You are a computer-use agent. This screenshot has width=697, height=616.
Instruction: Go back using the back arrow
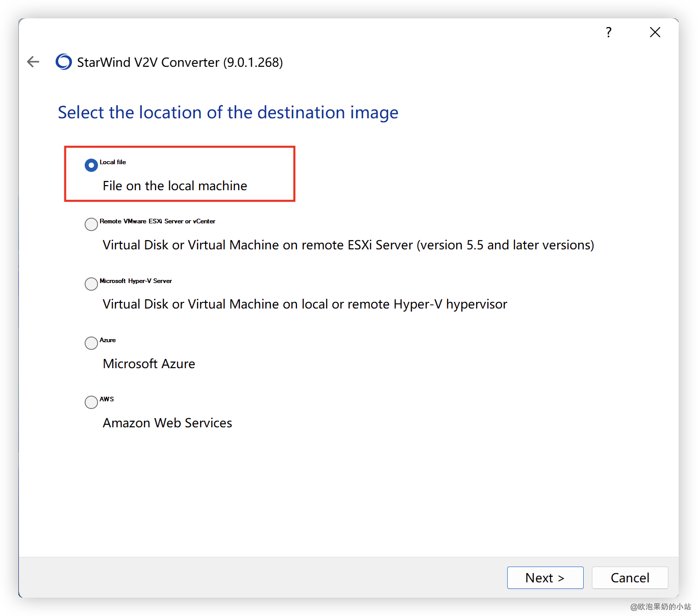33,62
